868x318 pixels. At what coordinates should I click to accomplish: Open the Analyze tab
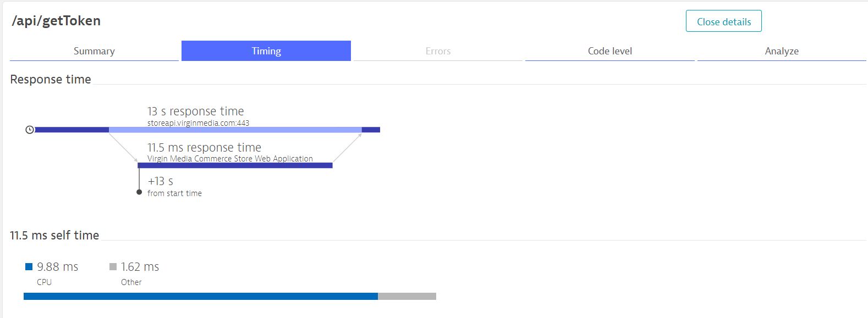(781, 51)
